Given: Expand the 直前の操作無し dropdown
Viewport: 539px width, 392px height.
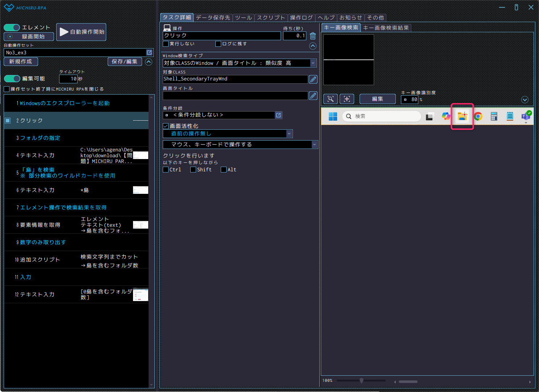Looking at the screenshot, I should (289, 134).
